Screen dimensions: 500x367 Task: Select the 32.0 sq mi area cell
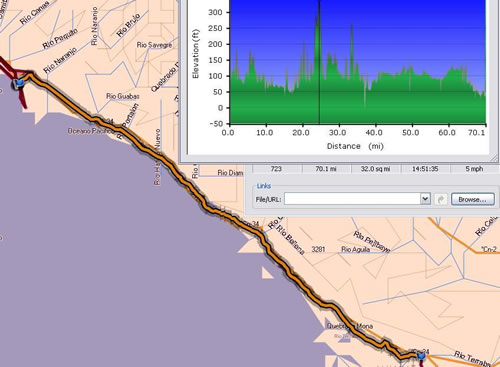(375, 169)
